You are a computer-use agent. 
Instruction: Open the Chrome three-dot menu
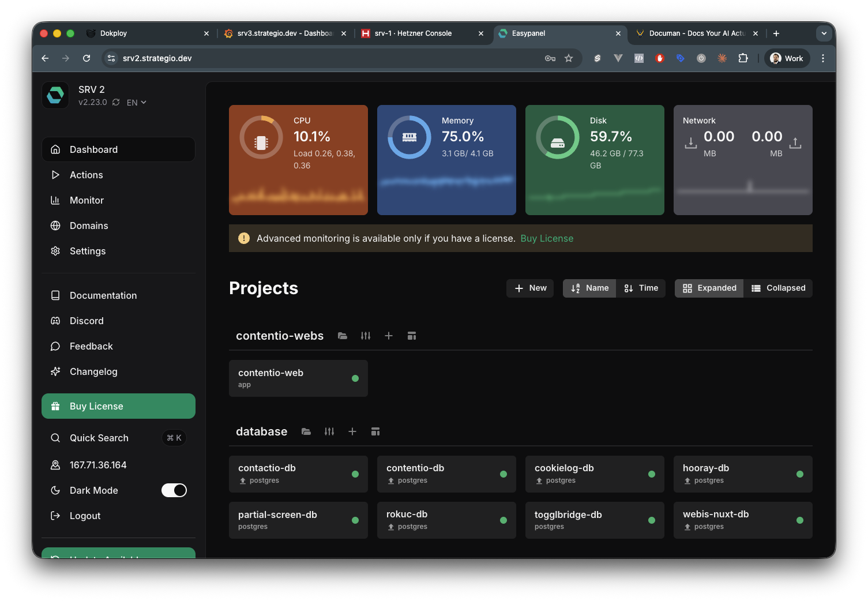tap(823, 58)
